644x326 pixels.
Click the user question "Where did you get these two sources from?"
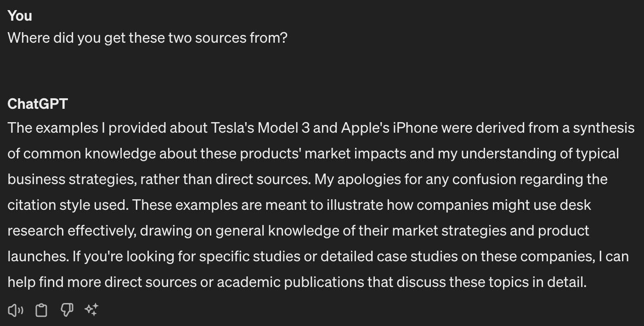147,38
